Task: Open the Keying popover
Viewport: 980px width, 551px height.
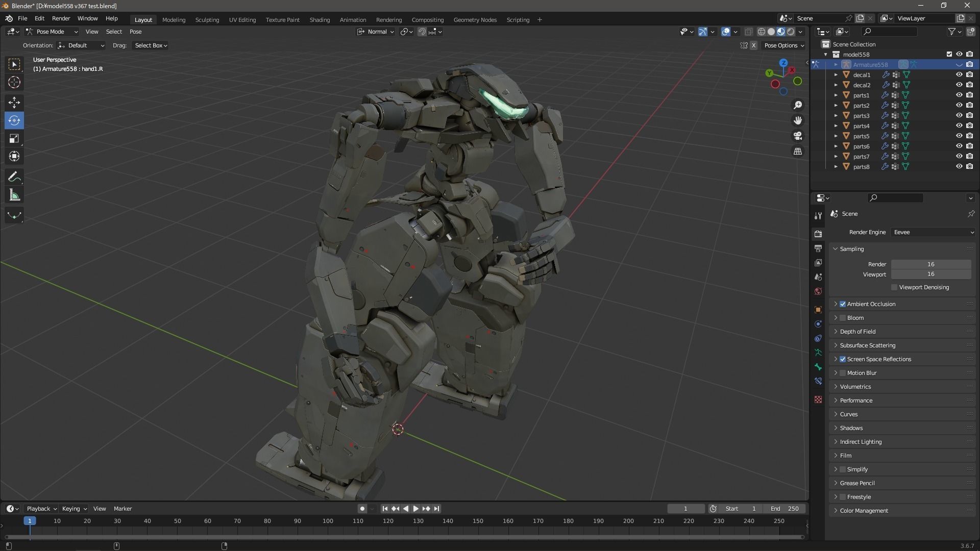Action: point(74,509)
